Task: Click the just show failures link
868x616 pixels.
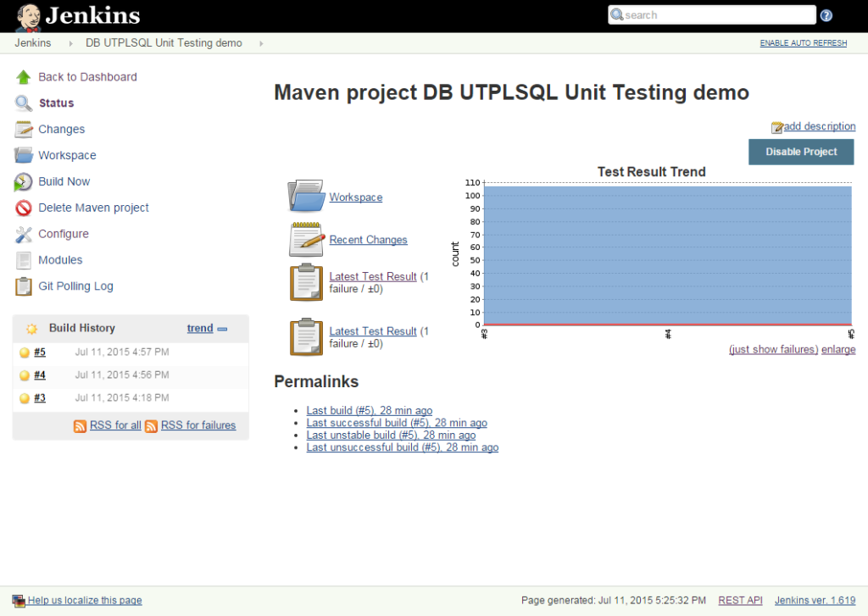Action: pyautogui.click(x=773, y=349)
